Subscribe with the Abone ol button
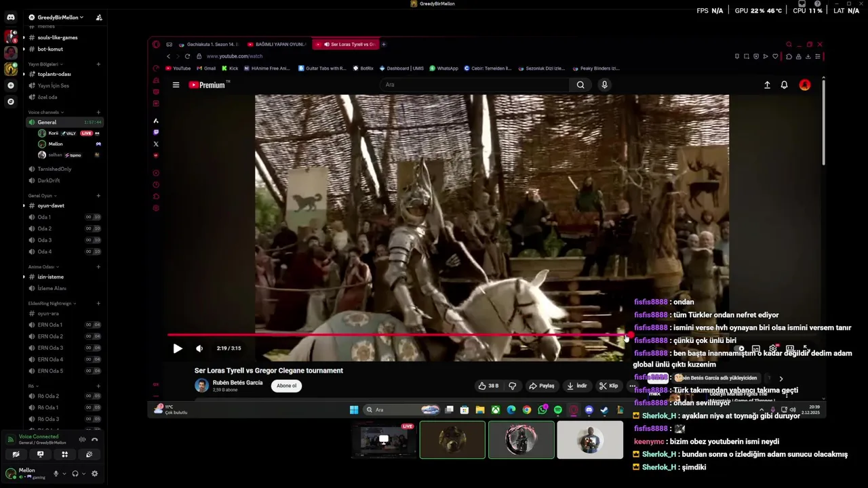Viewport: 868px width, 488px height. tap(286, 386)
